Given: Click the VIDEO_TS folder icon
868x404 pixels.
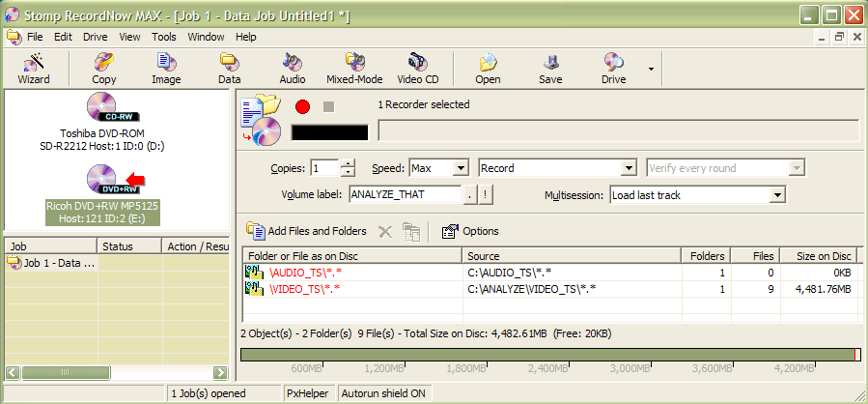Looking at the screenshot, I should pyautogui.click(x=254, y=289).
